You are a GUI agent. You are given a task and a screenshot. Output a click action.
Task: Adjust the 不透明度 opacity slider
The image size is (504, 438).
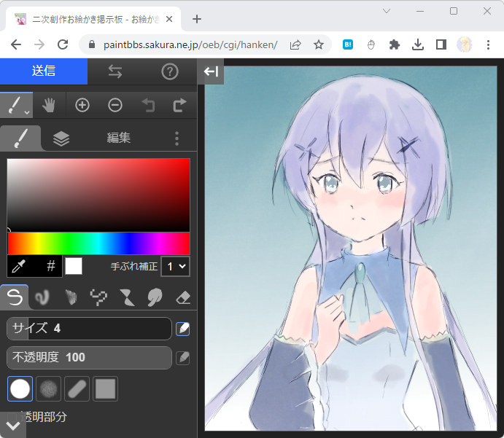coord(89,357)
